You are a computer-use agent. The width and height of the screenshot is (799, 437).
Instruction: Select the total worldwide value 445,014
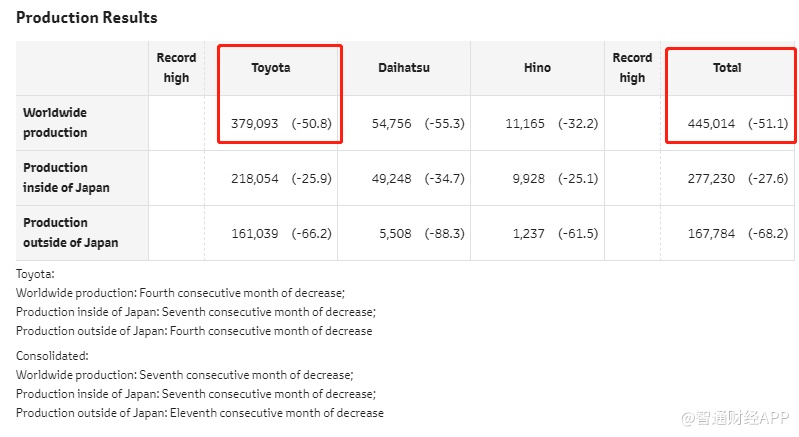point(711,124)
